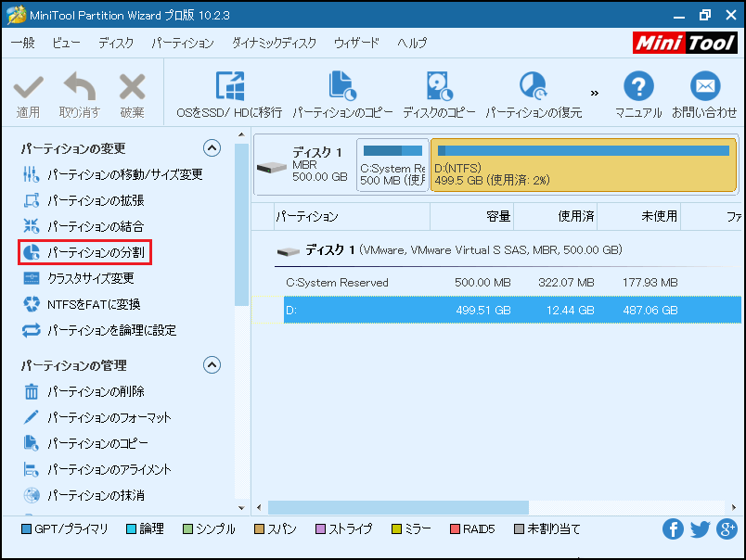
Task: Click the 487.06 GB unused value
Action: click(x=650, y=310)
